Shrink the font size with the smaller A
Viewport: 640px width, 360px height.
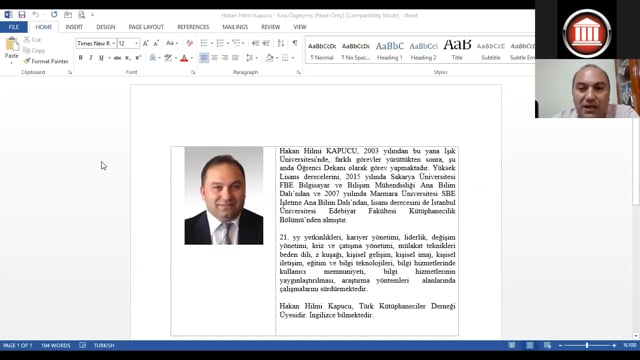point(156,43)
